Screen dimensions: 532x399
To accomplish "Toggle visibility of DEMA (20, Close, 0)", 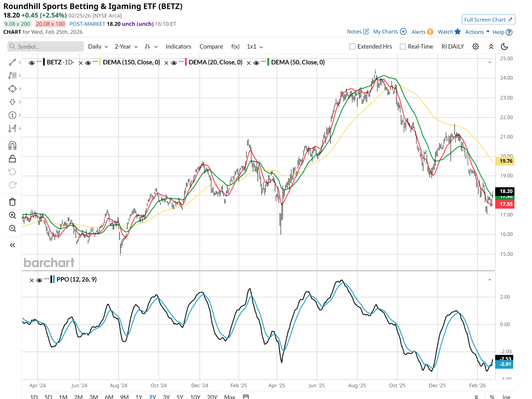I will [174, 63].
